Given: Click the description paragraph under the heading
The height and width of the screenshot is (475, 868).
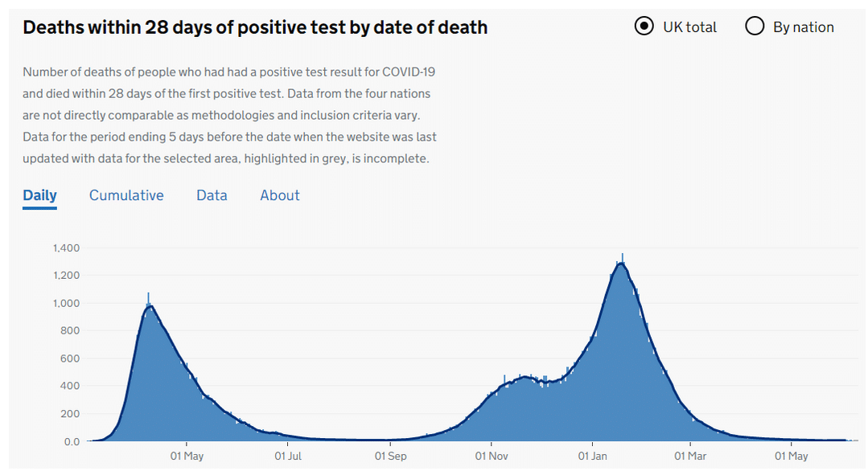Looking at the screenshot, I should (229, 115).
